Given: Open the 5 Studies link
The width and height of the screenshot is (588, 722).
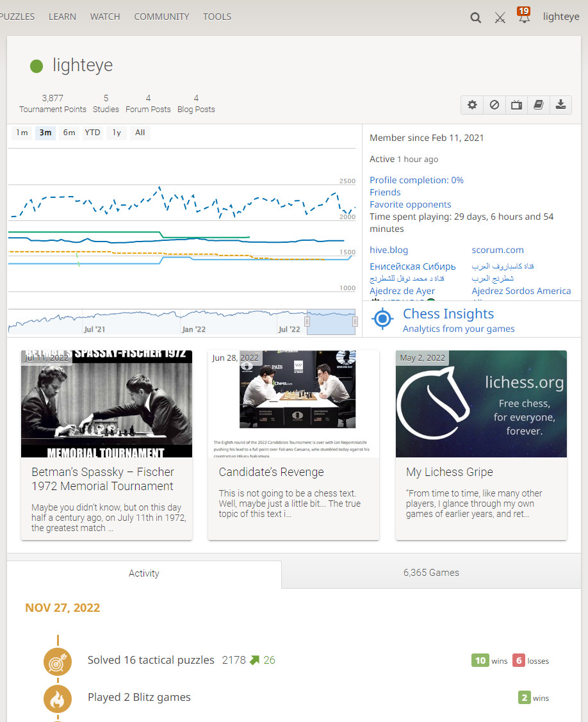Looking at the screenshot, I should point(106,104).
